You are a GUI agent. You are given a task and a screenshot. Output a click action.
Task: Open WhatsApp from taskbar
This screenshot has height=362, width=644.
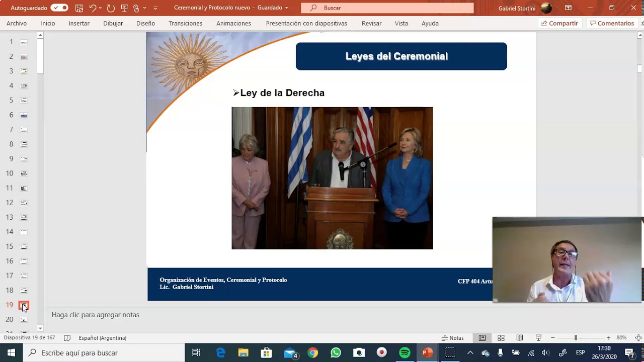pyautogui.click(x=336, y=353)
